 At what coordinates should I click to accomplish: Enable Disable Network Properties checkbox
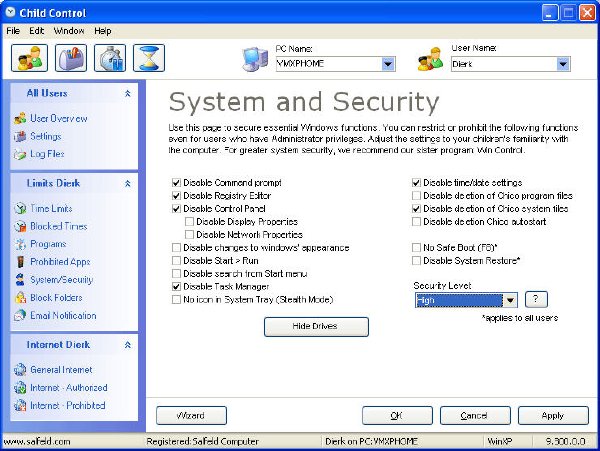point(189,234)
